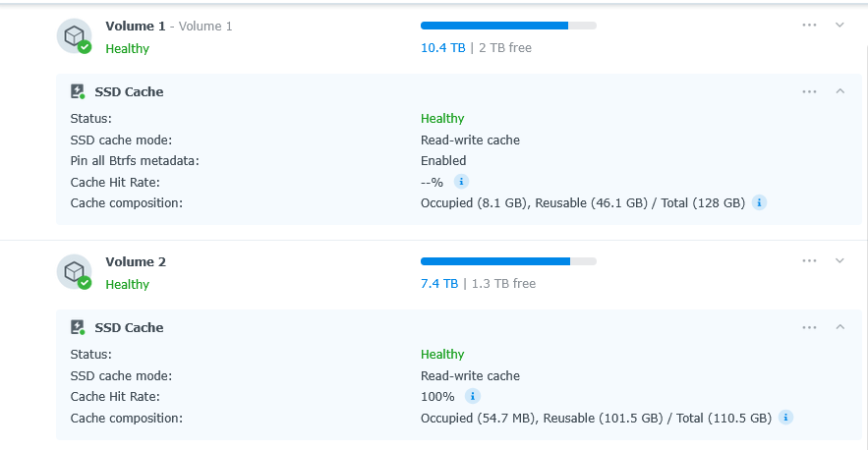This screenshot has height=450, width=868.
Task: Click the 7.4 TB used space link
Action: coord(438,283)
